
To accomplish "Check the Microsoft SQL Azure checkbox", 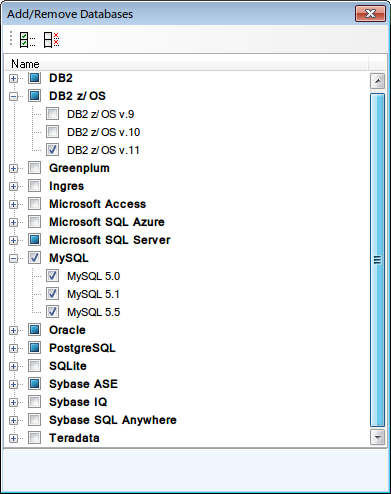I will point(34,222).
